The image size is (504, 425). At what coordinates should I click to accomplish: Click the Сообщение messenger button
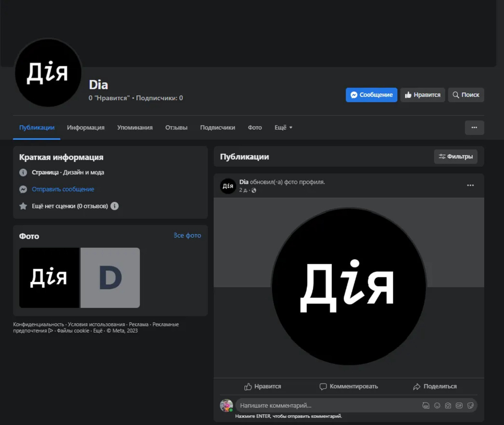[371, 95]
